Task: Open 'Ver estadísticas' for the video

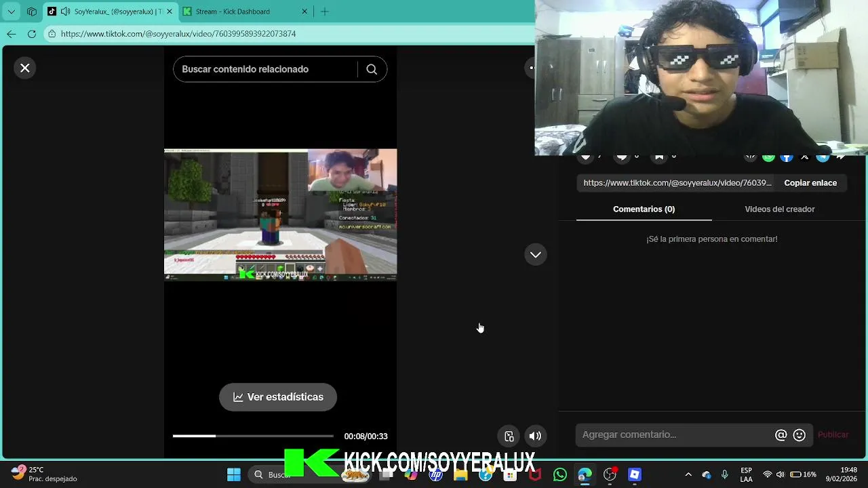Action: [278, 397]
